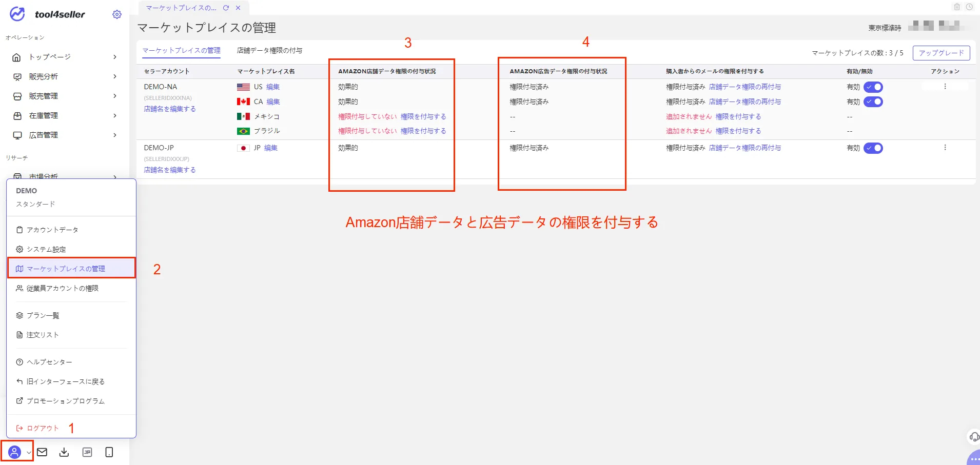Select 旧インターフェースに戻る in the user menu
Viewport: 980px width, 465px height.
coord(71,381)
